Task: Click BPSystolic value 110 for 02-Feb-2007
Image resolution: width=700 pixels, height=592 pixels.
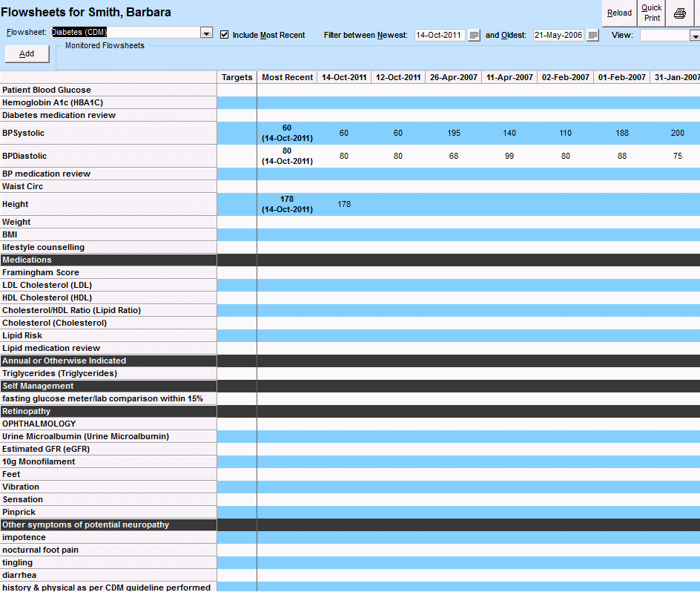Action: pos(566,133)
